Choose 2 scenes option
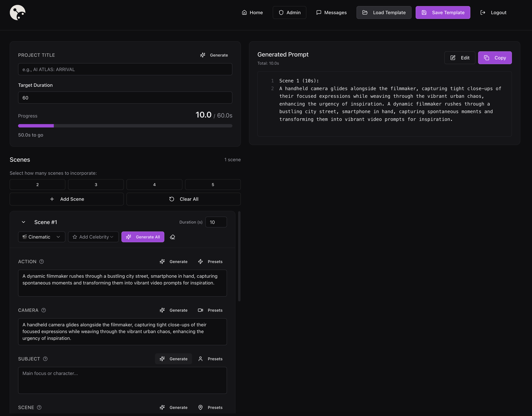The width and height of the screenshot is (532, 416). (x=37, y=185)
